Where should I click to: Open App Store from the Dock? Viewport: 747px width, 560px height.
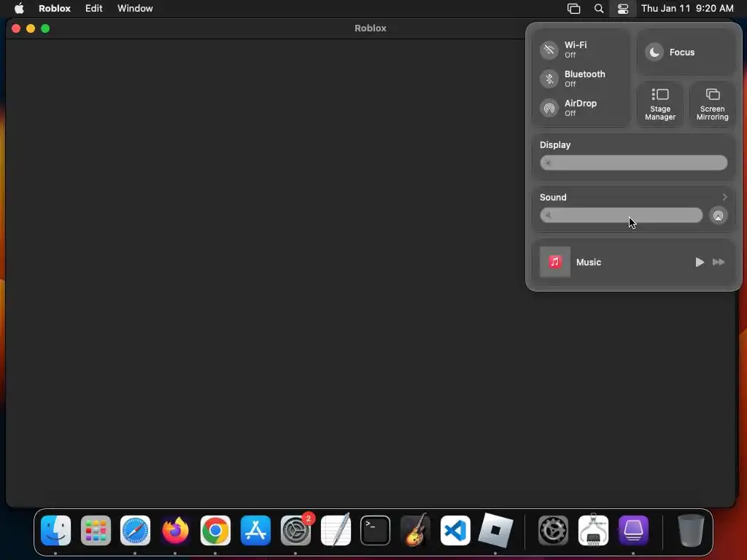pyautogui.click(x=255, y=531)
